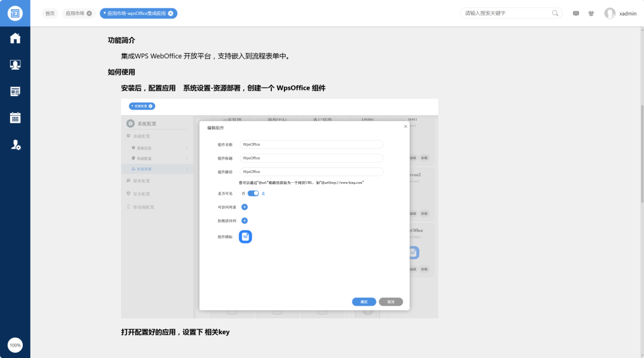The height and width of the screenshot is (358, 644).
Task: Click the platform logo icon in the top-left corner
Action: (15, 13)
